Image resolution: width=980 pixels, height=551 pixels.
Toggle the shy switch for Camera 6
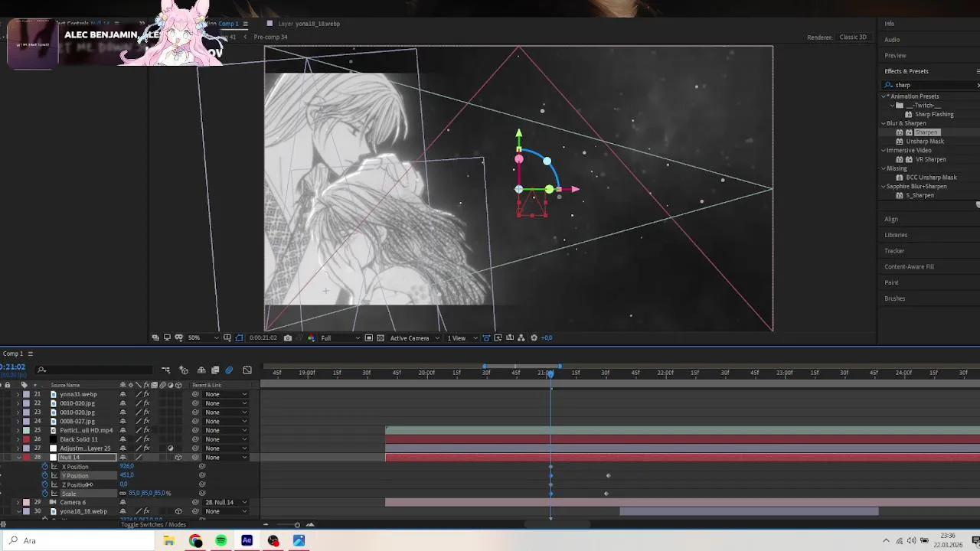[122, 503]
